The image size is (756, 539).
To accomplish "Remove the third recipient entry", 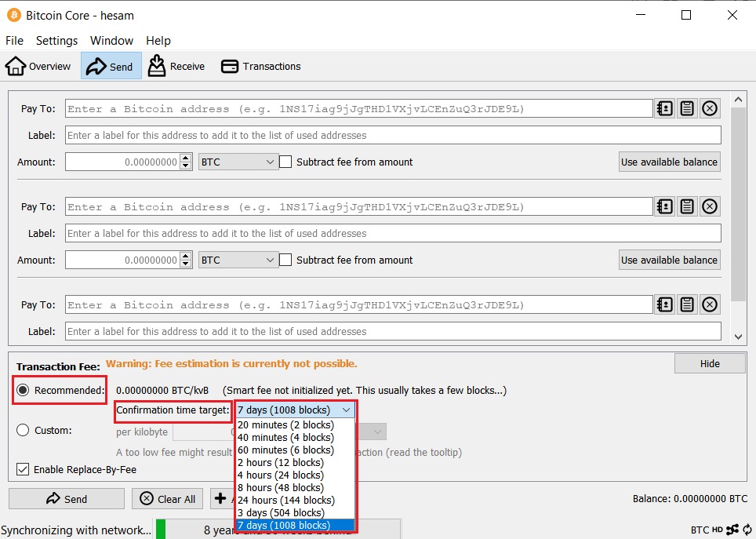I will (x=710, y=304).
